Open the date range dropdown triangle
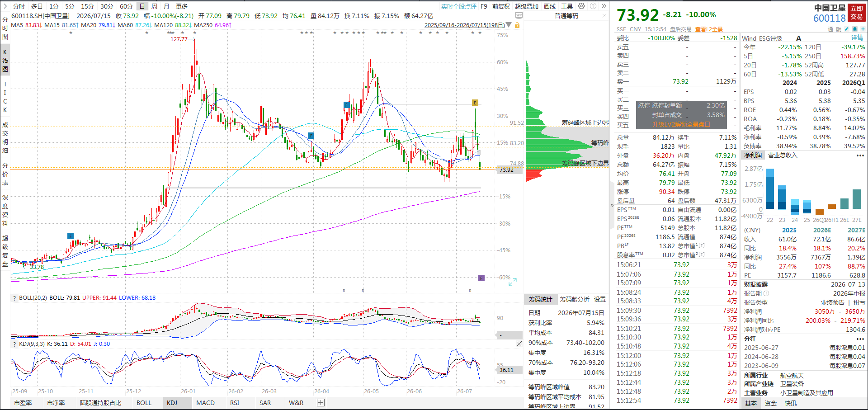 point(509,25)
